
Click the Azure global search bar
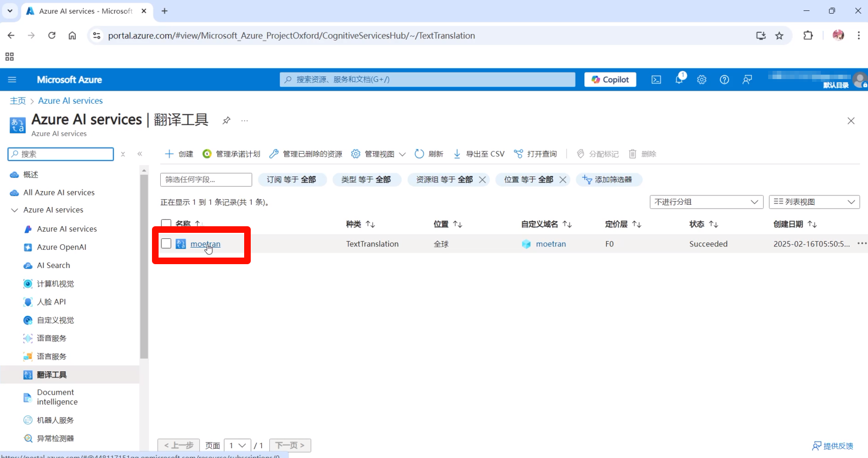click(427, 80)
